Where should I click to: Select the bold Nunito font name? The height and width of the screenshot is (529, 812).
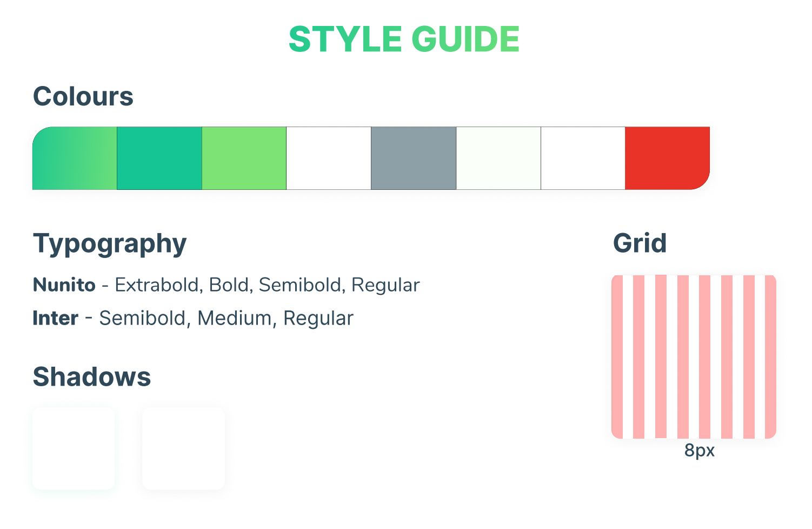click(x=64, y=285)
